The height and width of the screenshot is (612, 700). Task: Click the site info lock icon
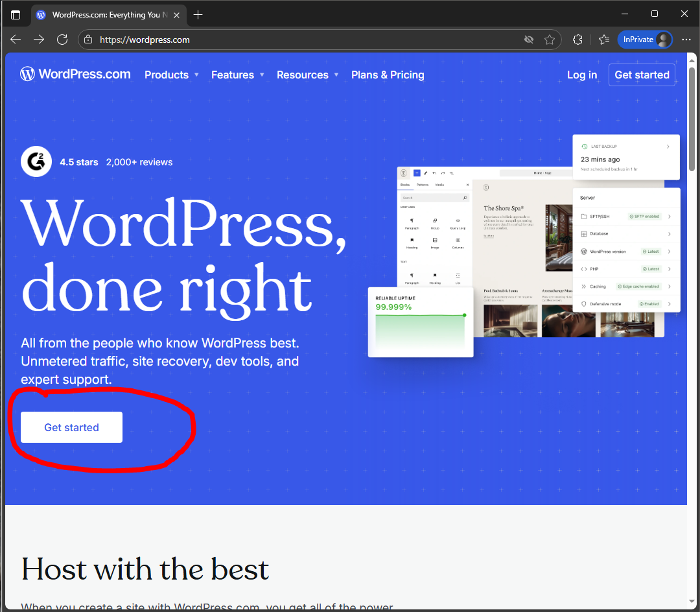(x=88, y=40)
